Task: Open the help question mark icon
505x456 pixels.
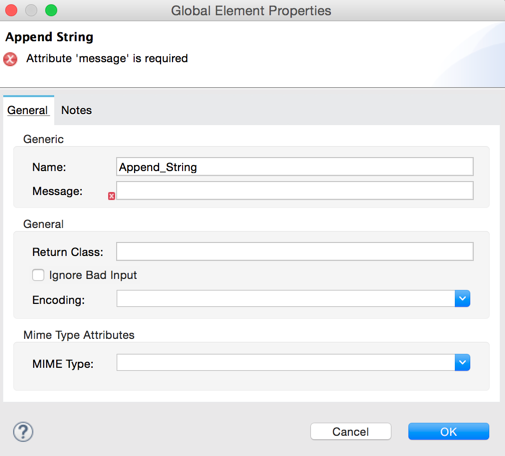Action: pyautogui.click(x=23, y=432)
